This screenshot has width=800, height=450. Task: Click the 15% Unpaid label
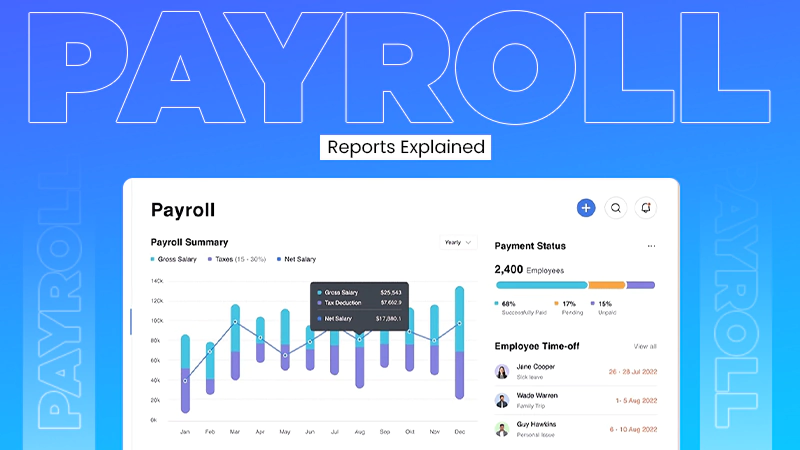604,308
